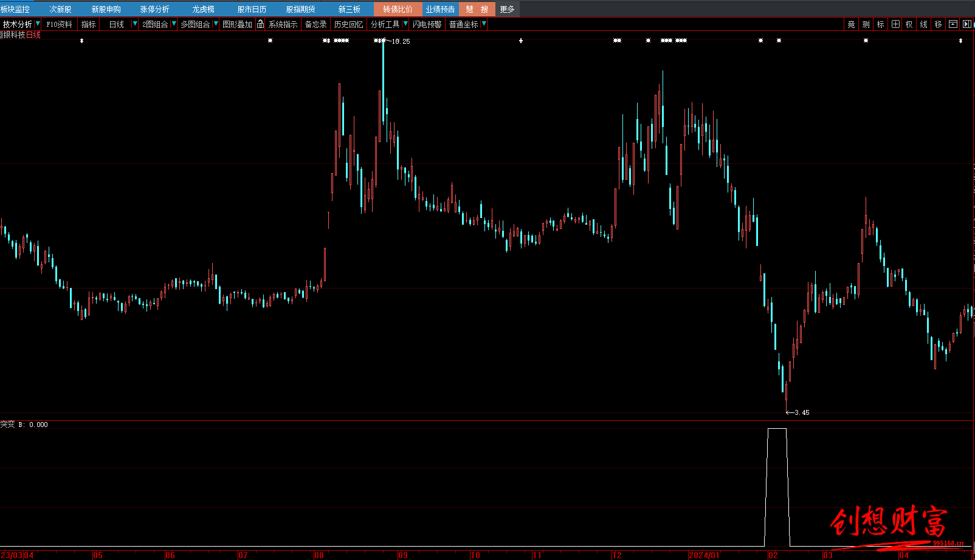Click the 日线 period button

pyautogui.click(x=116, y=24)
